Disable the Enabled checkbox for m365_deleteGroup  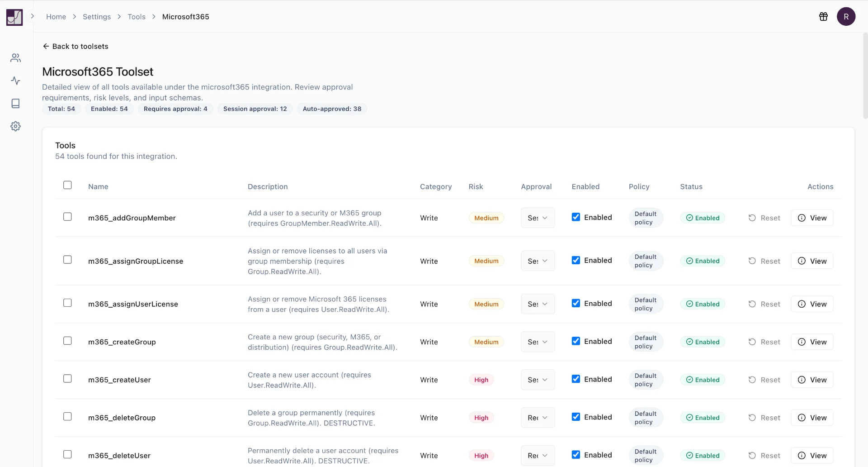[576, 417]
